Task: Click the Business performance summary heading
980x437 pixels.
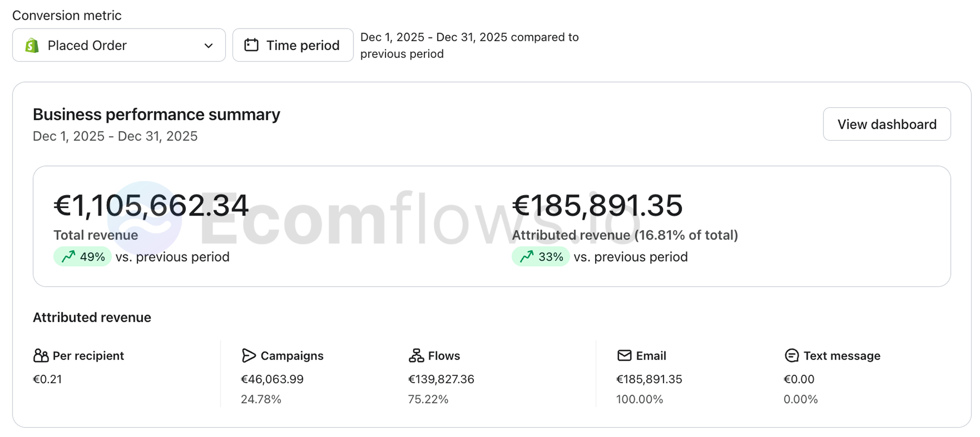Action: coord(157,114)
